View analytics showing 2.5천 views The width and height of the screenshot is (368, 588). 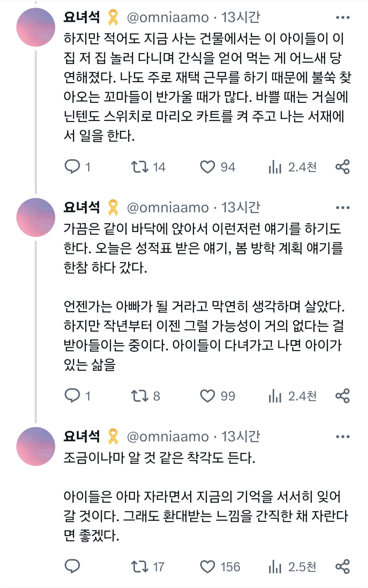292,567
